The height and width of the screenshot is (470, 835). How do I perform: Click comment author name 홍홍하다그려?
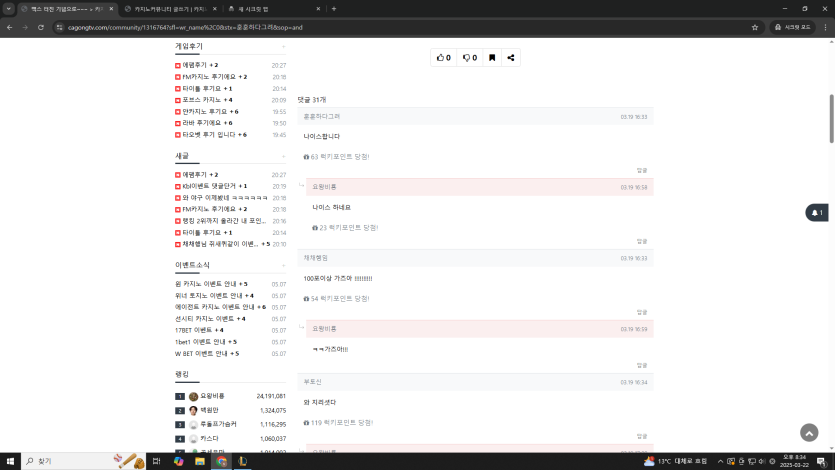click(x=322, y=116)
